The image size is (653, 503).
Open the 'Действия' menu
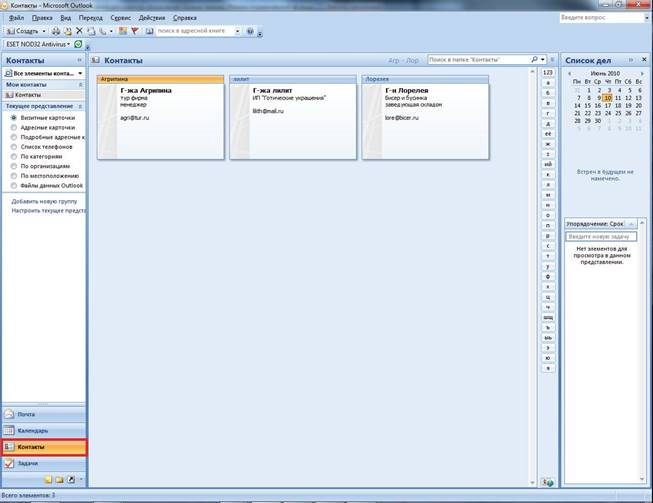152,18
